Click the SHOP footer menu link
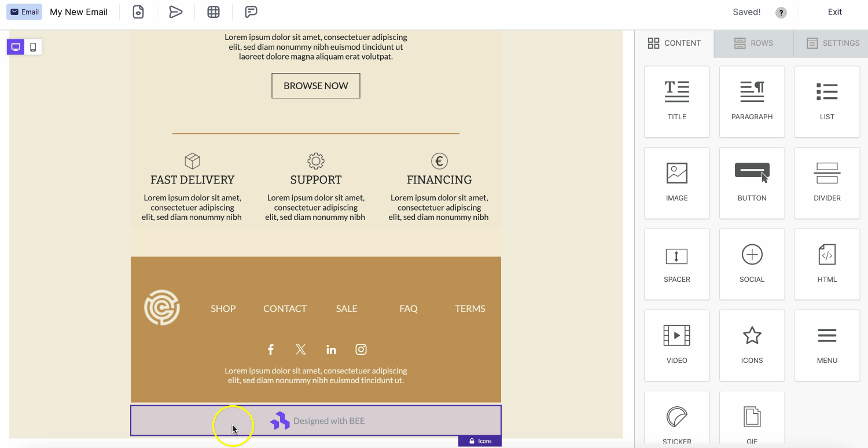 223,309
